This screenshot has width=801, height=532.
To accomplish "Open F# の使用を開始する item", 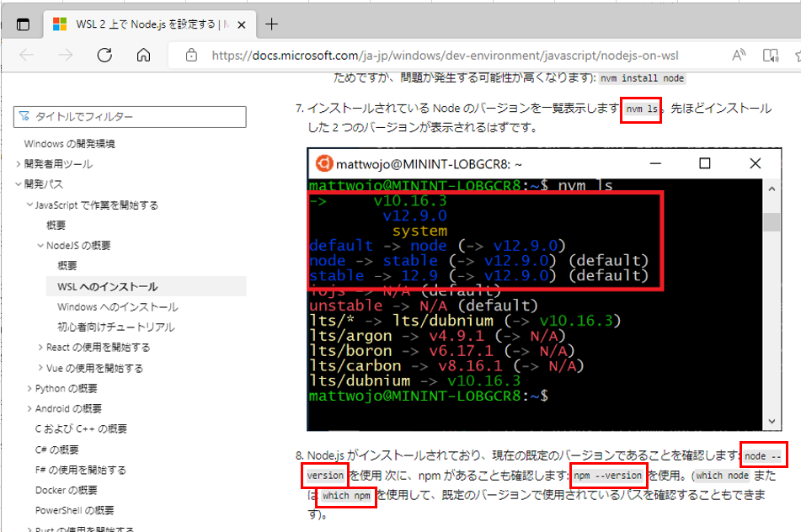I will pos(80,470).
